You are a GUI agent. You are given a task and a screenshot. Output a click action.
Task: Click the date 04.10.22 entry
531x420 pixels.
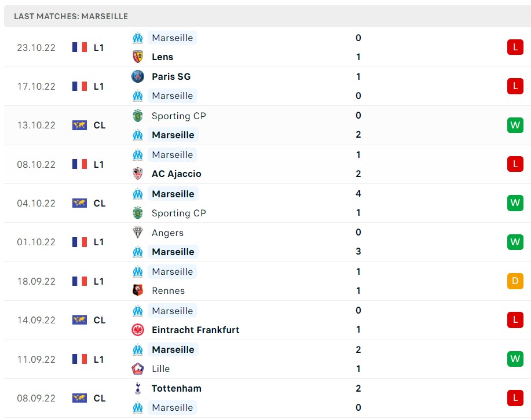click(36, 203)
